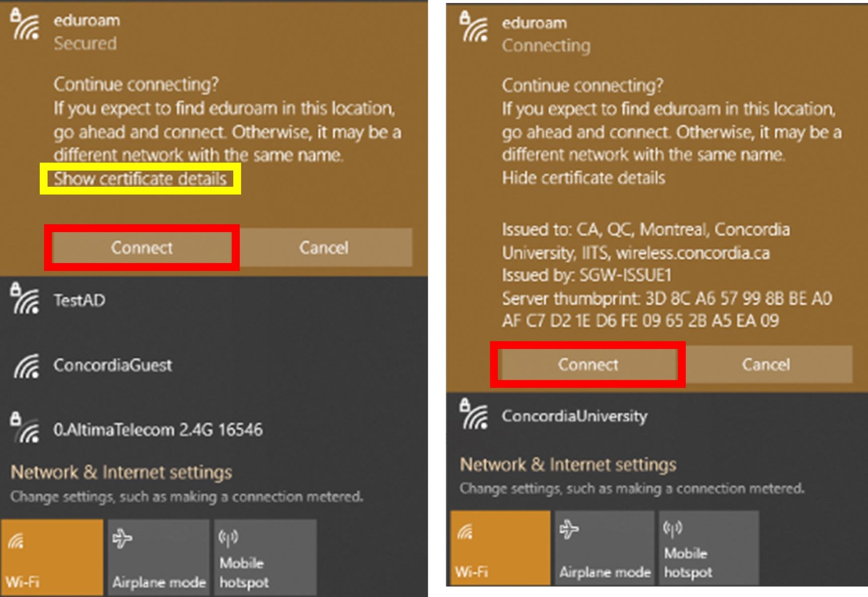Click secured Wi-Fi icon beside TestAD

pos(25,299)
